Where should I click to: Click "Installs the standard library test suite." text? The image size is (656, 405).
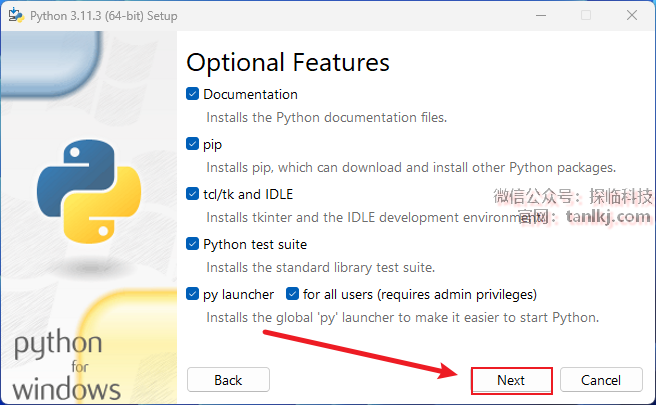(x=320, y=267)
